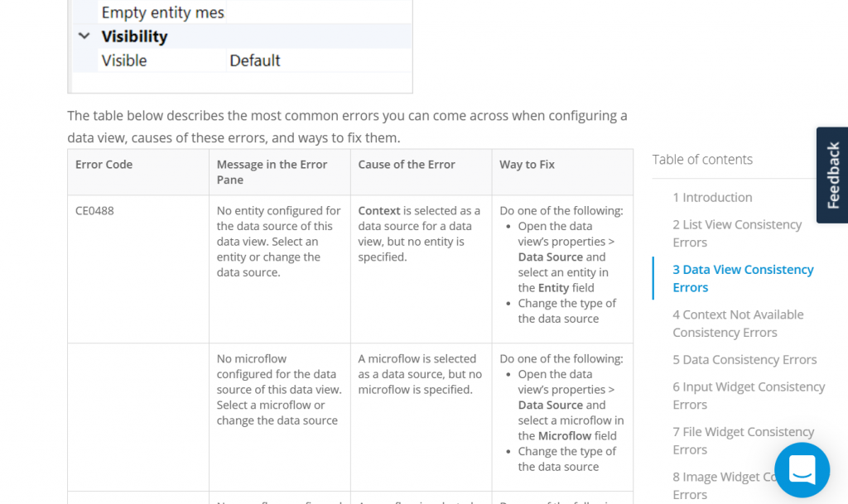Navigate to 5 Data Consistency Errors
Screen dimensions: 848x504
click(744, 359)
